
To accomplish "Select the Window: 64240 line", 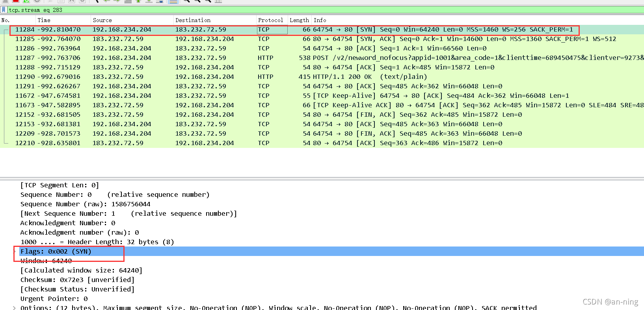I will pyautogui.click(x=46, y=261).
